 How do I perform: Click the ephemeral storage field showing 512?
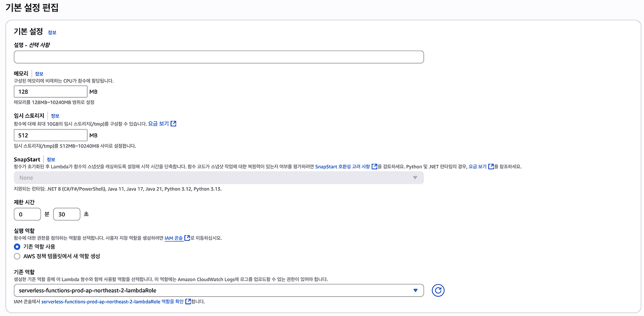pyautogui.click(x=51, y=135)
